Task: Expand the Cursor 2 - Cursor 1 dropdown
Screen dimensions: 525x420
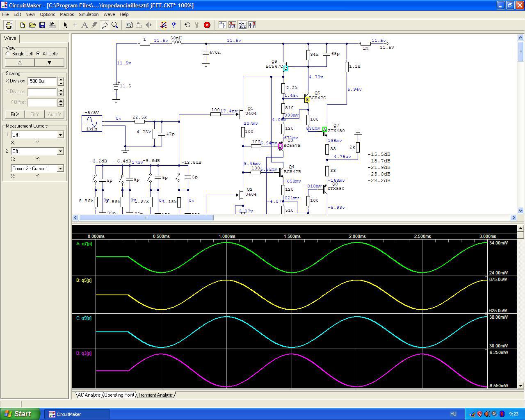Action: pyautogui.click(x=60, y=169)
